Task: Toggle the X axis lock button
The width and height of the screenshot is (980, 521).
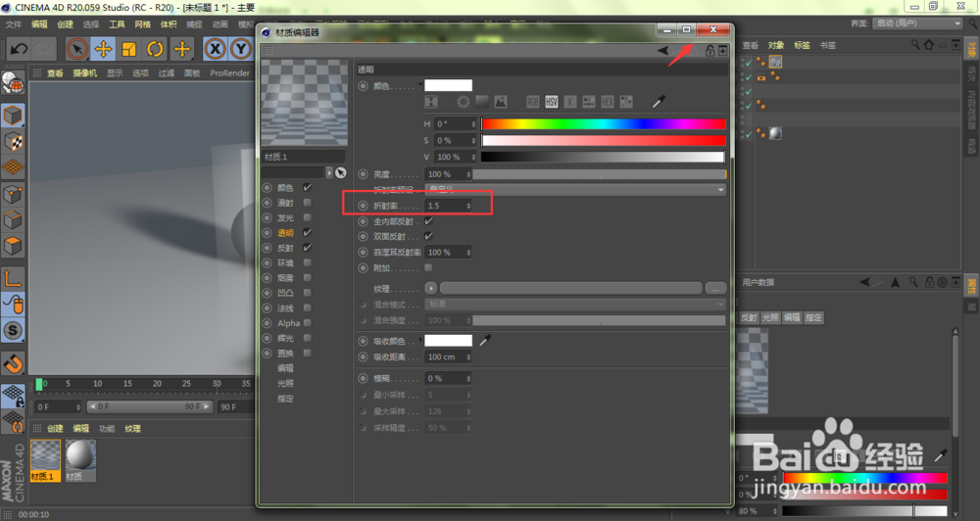Action: (x=215, y=49)
